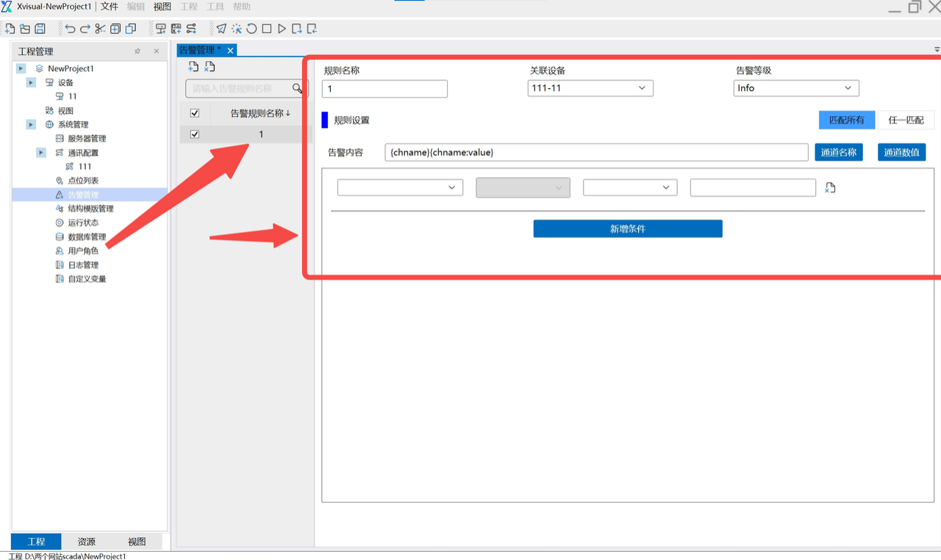Viewport: 941px width, 560px height.
Task: Open the 告警等级 dropdown showing Info
Action: [x=796, y=88]
